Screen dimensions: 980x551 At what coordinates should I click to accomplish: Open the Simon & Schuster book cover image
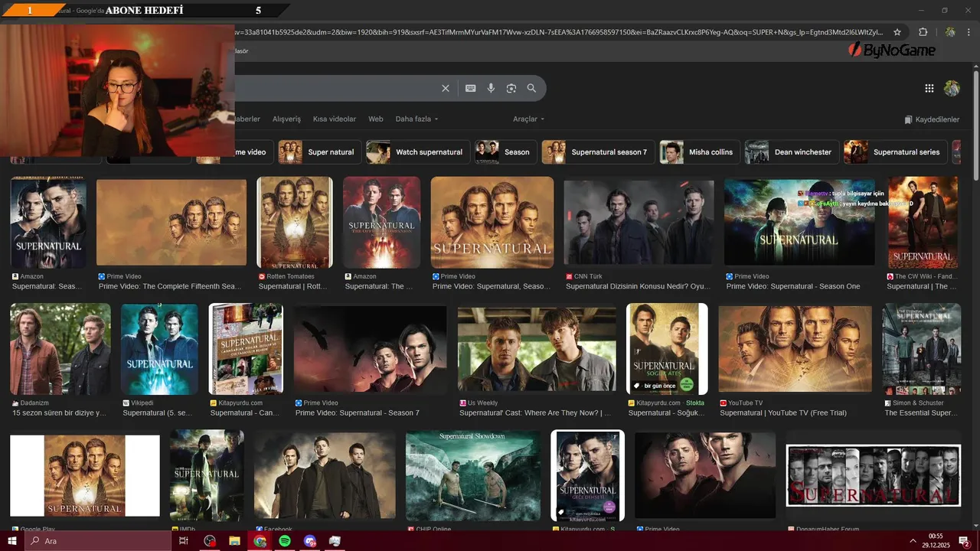point(921,349)
